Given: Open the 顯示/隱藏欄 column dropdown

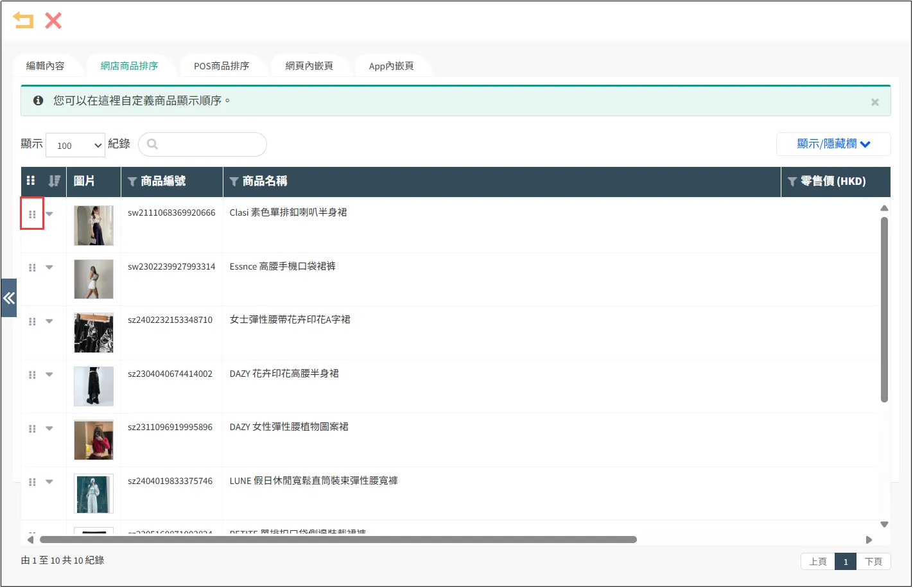Looking at the screenshot, I should tap(833, 144).
